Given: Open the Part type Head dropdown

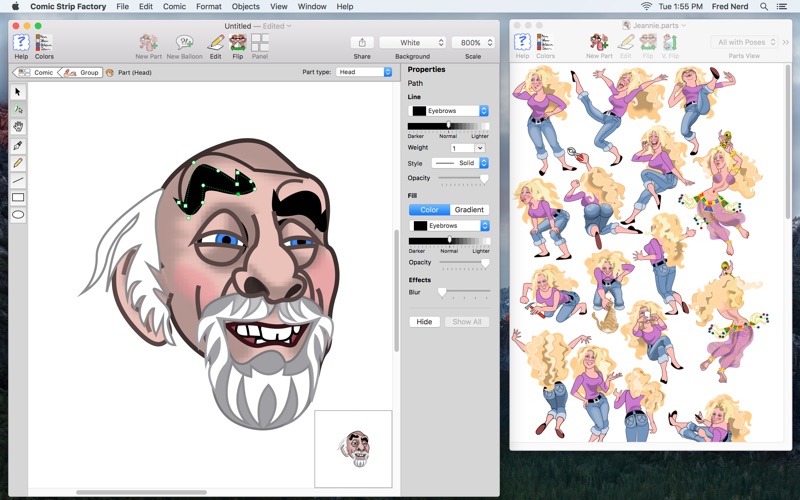Looking at the screenshot, I should click(363, 72).
